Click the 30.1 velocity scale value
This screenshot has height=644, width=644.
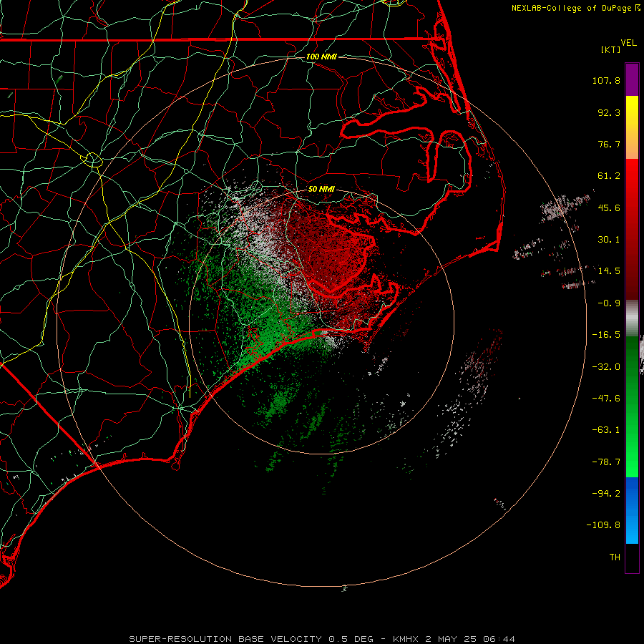tap(609, 240)
